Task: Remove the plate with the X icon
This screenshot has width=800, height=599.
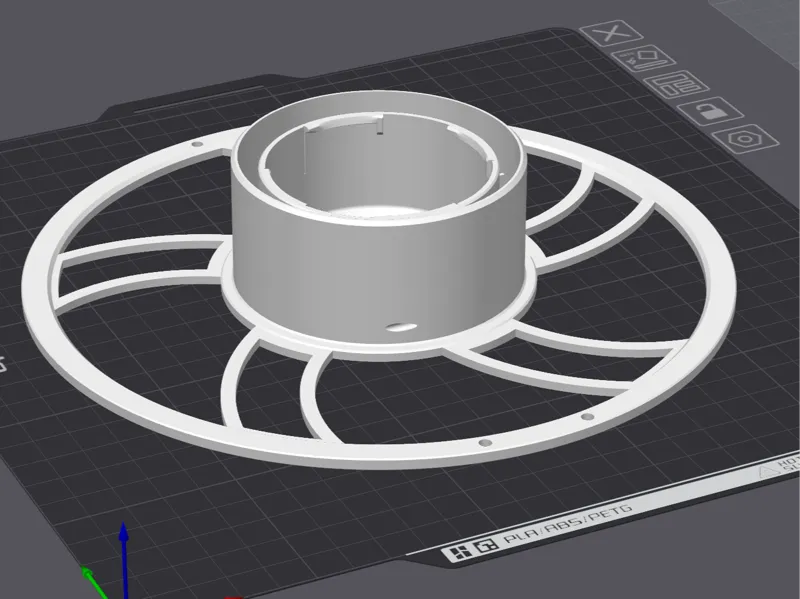Action: coord(611,34)
